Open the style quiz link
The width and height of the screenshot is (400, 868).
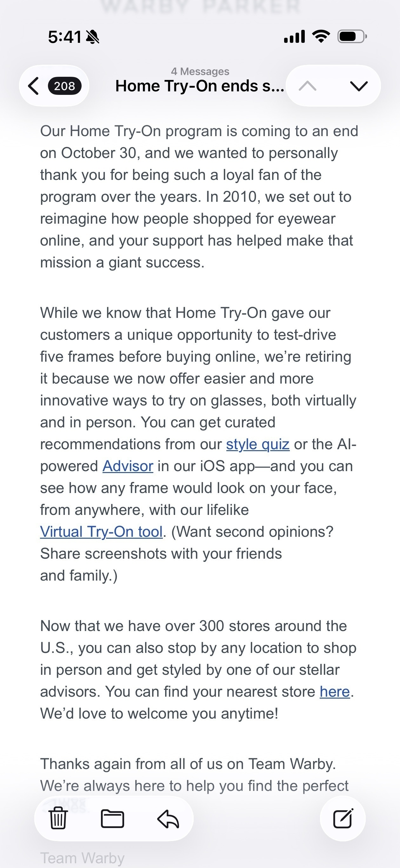258,444
